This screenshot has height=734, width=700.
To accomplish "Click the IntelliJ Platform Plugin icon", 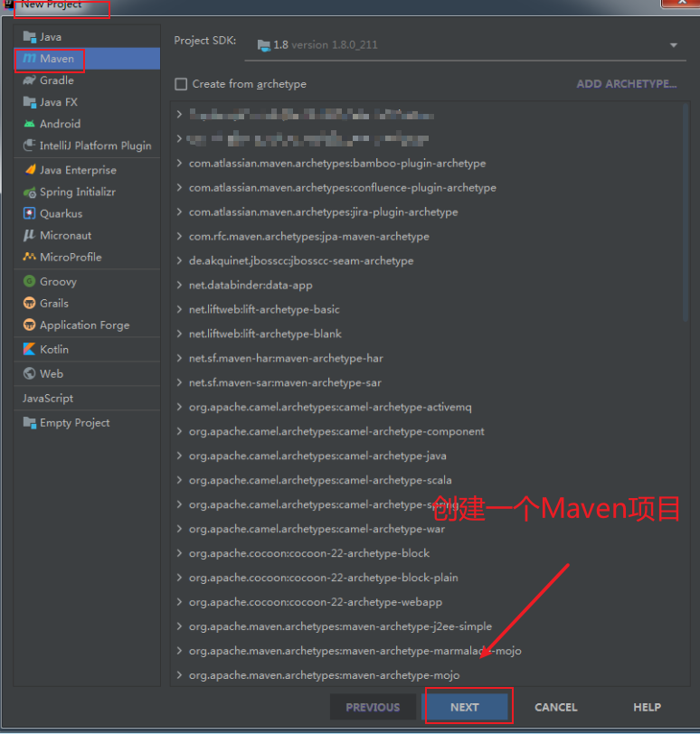I will coord(30,146).
